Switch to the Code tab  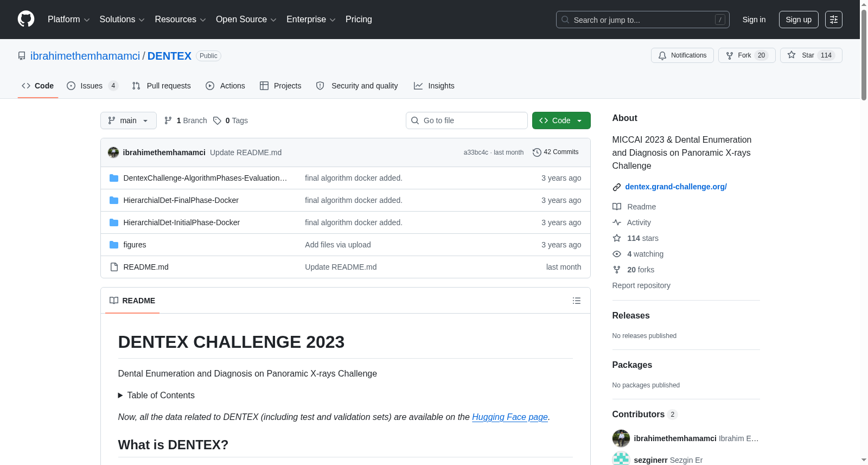point(38,86)
